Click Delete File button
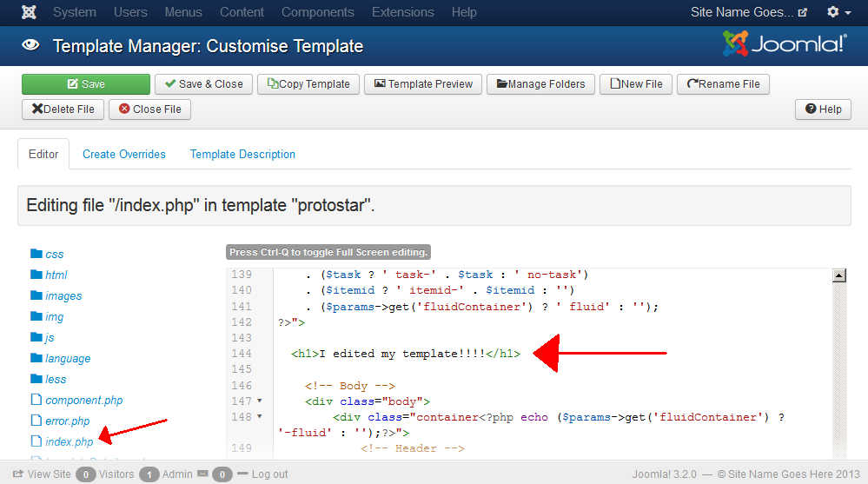 (x=63, y=109)
